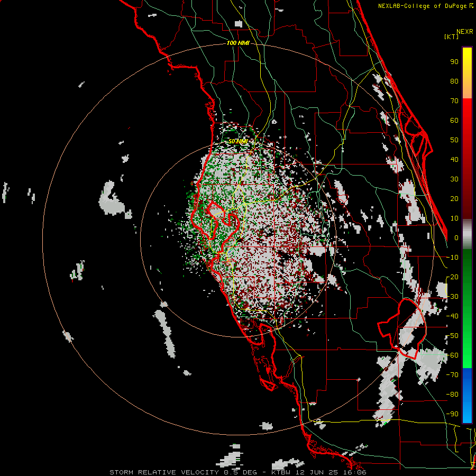Viewport: 476px width, 476px height.
Task: Pick the blue band at scale bottom
Action: pyautogui.click(x=467, y=395)
